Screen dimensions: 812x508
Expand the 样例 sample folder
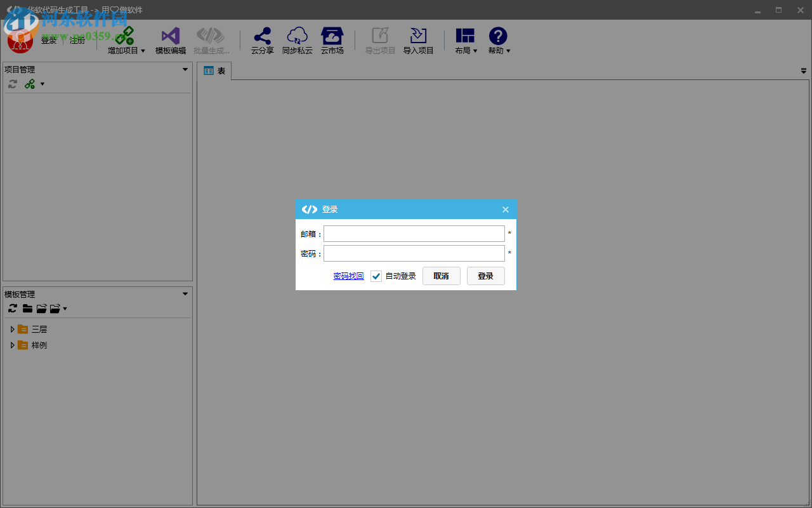[x=12, y=345]
